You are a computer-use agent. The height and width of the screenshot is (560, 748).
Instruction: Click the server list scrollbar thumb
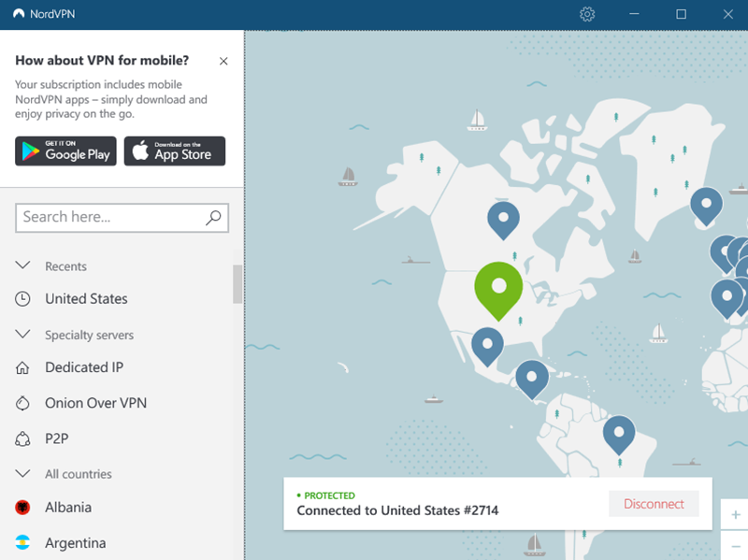point(237,284)
